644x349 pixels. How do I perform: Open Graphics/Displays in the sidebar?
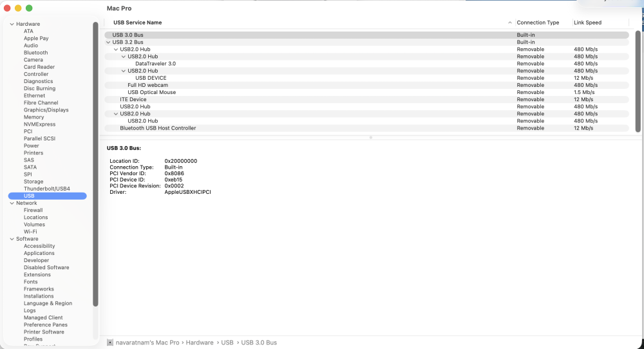(46, 110)
